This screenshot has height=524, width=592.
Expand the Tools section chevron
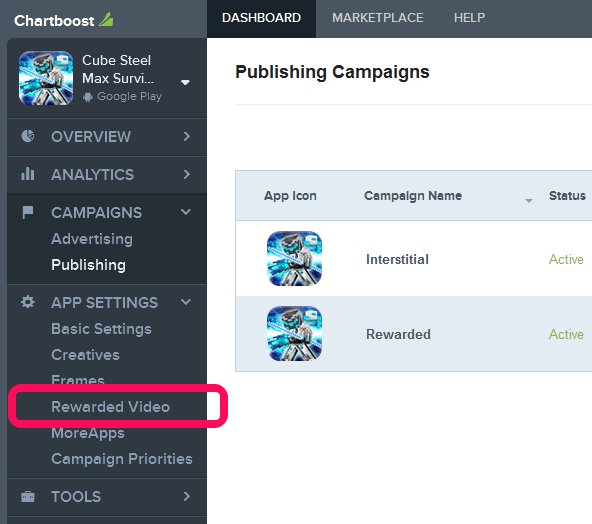point(187,496)
